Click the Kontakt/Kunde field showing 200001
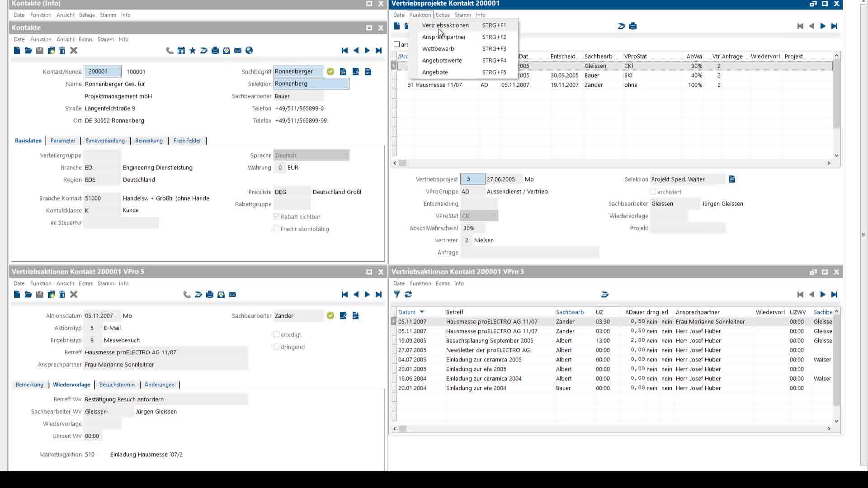Screen dimensions: 868x488 (x=103, y=71)
